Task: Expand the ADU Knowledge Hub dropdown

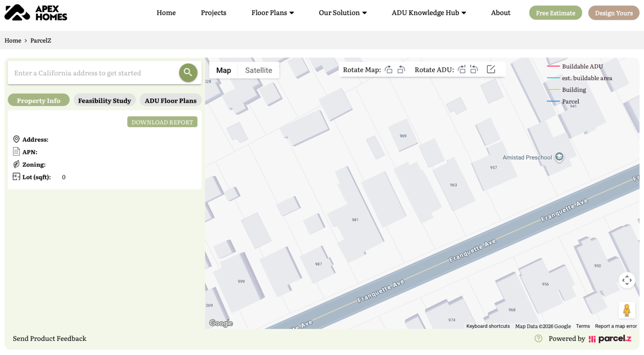Action: point(429,13)
